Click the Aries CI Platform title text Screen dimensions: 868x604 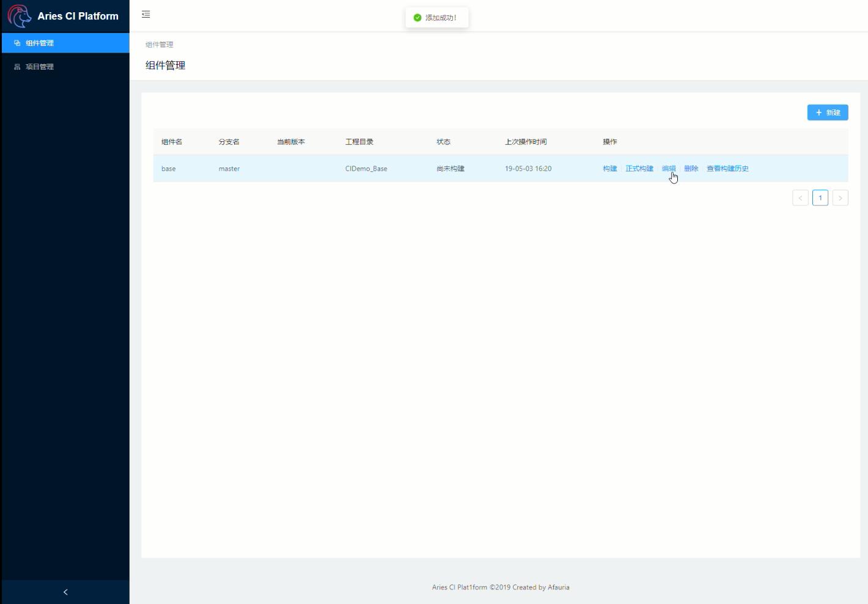pyautogui.click(x=78, y=16)
